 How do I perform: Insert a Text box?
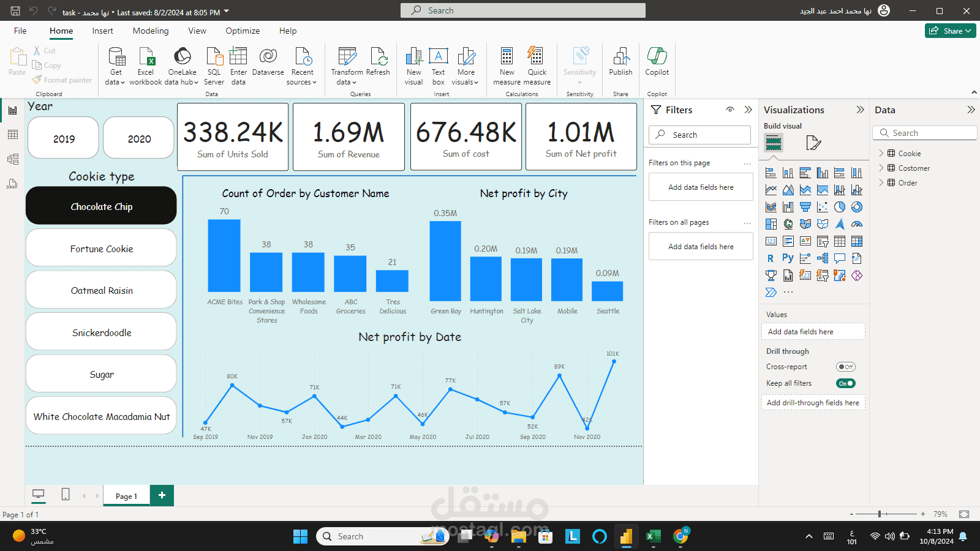coord(439,66)
